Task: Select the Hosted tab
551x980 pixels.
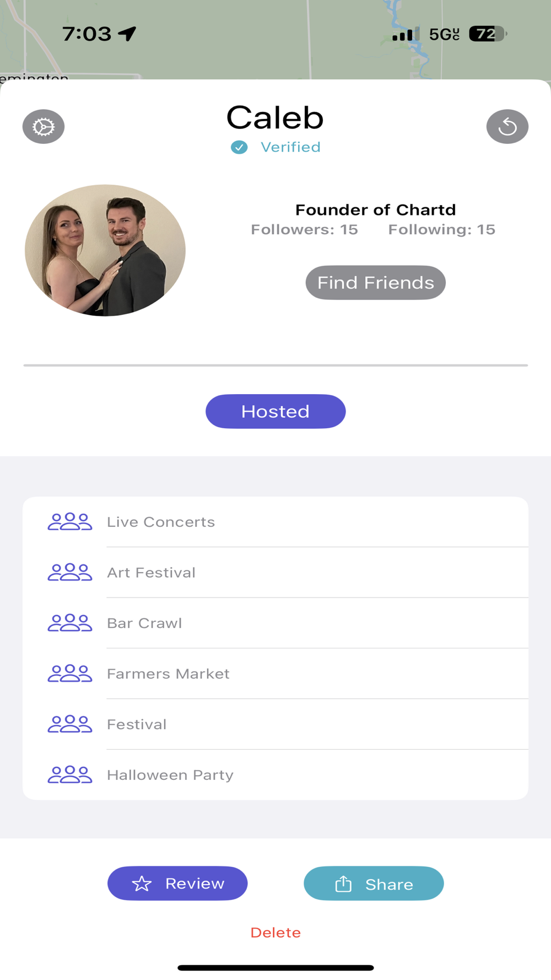Action: click(275, 411)
